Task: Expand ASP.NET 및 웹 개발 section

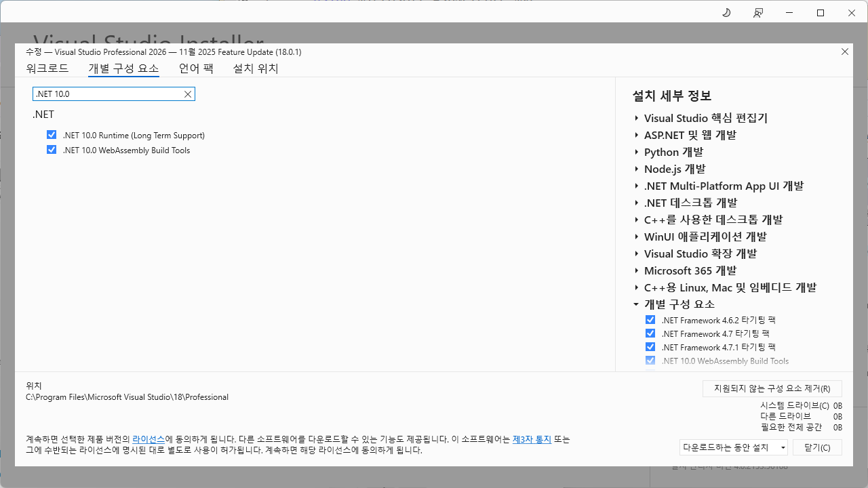Action: point(637,135)
